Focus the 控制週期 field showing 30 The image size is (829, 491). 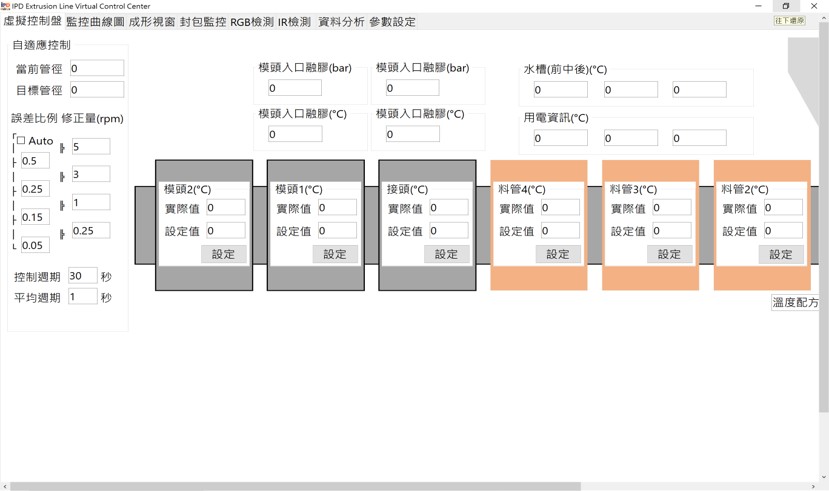(x=83, y=275)
